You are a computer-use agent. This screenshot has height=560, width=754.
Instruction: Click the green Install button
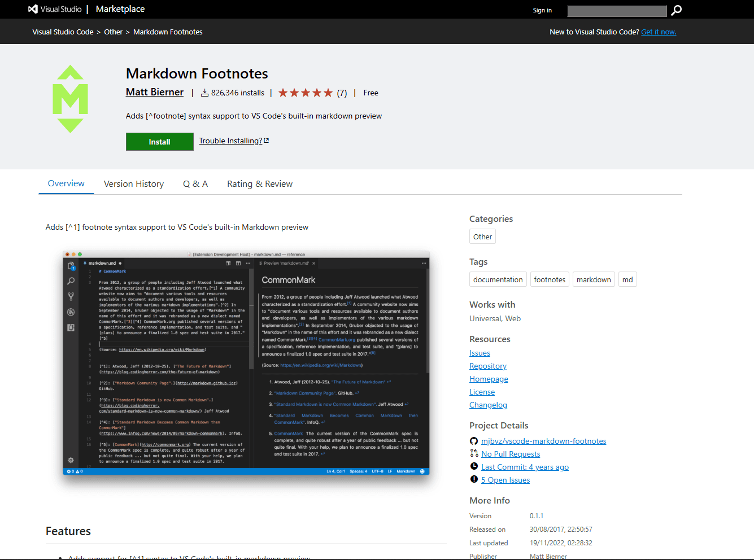[x=159, y=142]
